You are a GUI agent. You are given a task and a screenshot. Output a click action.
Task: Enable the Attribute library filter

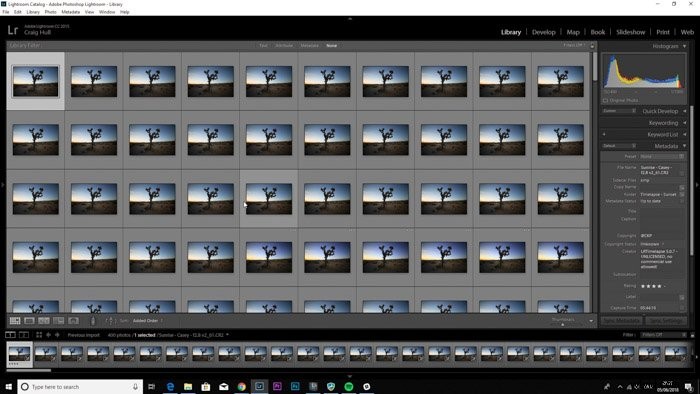click(x=284, y=46)
